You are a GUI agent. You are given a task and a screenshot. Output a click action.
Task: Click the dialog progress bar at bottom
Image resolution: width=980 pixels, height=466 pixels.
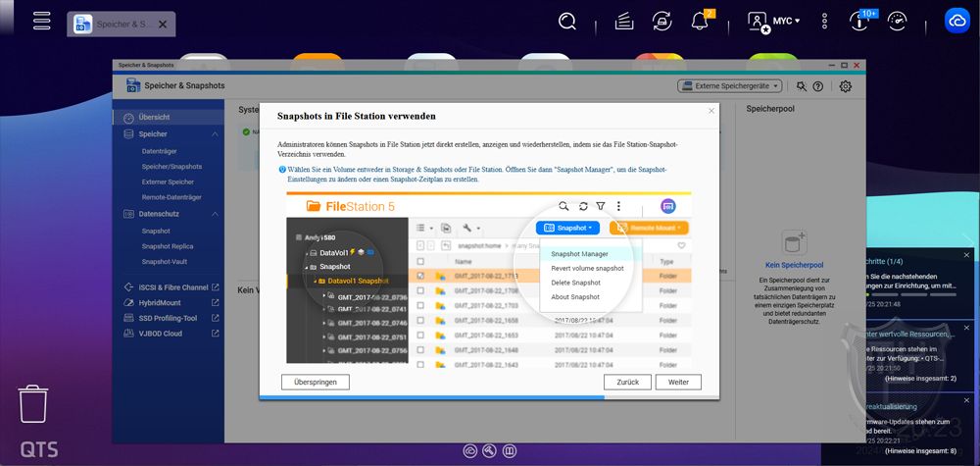(x=489, y=397)
